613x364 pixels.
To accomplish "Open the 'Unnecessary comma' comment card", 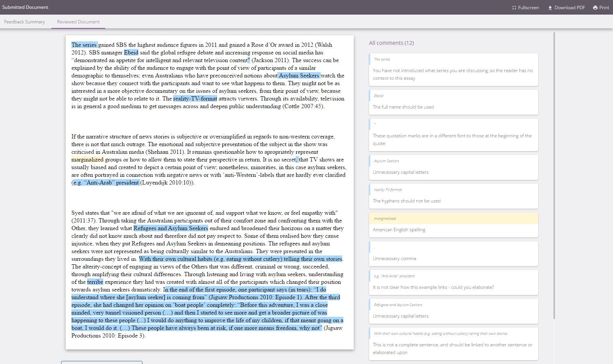I will pos(453,254).
